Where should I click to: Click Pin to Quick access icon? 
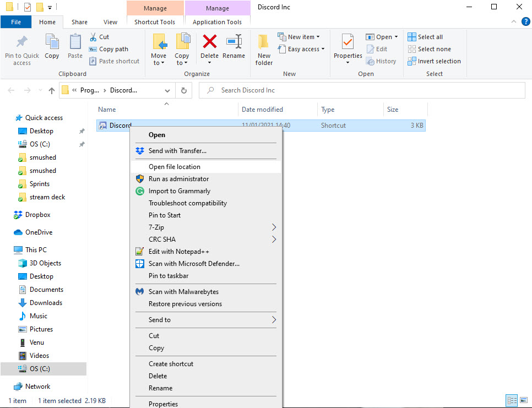pos(22,42)
